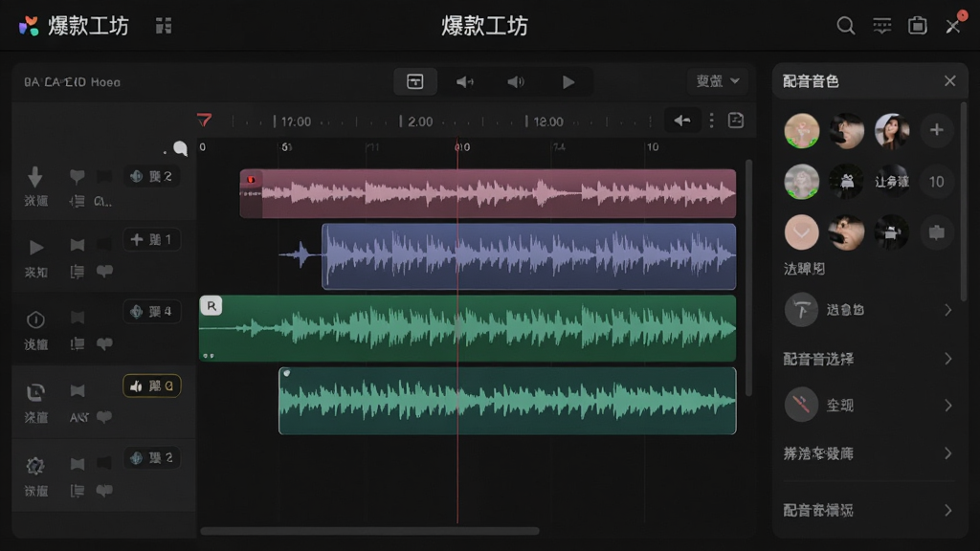980x551 pixels.
Task: Toggle mute flag on second track
Action: pyautogui.click(x=77, y=245)
